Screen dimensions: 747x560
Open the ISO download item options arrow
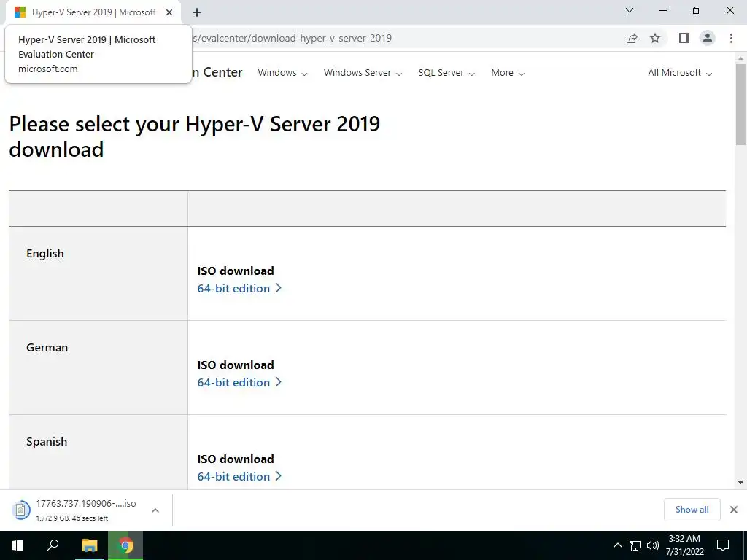pyautogui.click(x=155, y=510)
